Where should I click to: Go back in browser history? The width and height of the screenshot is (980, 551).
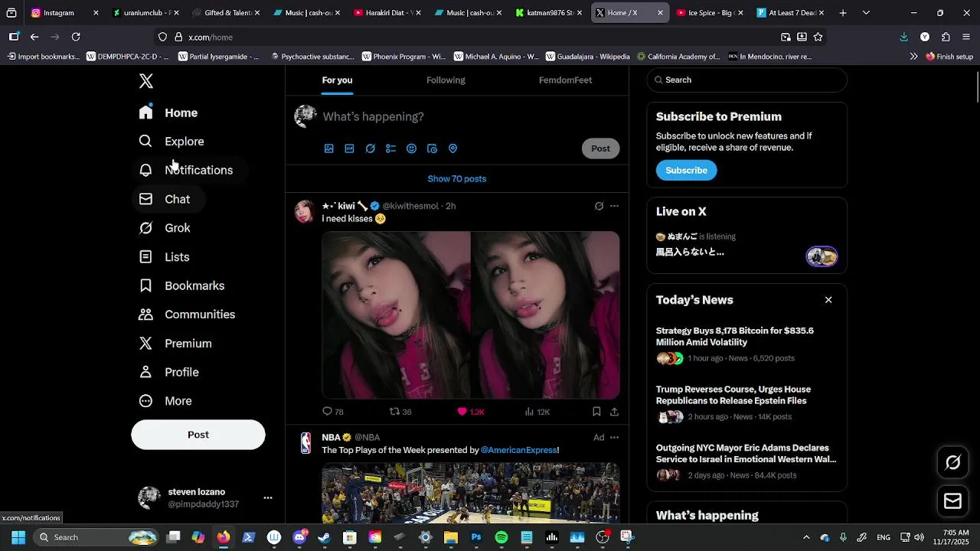[34, 37]
